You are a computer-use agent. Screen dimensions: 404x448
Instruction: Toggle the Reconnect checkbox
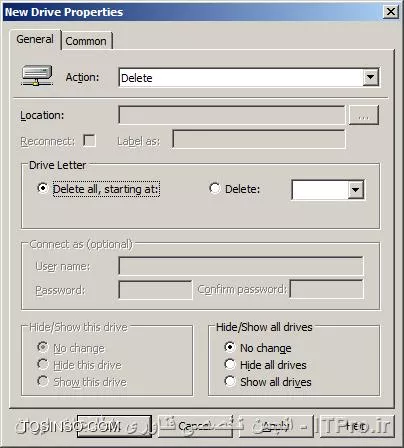(x=89, y=140)
